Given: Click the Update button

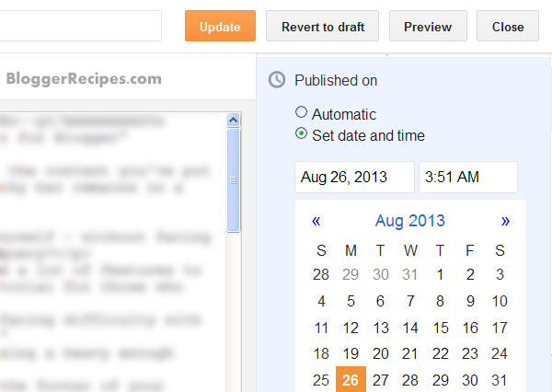Looking at the screenshot, I should 220,26.
